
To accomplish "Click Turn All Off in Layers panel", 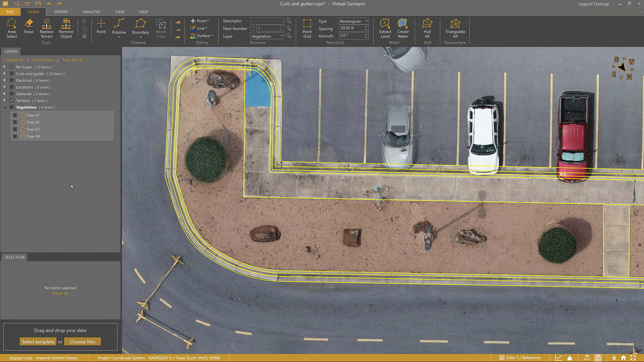I will coord(72,60).
